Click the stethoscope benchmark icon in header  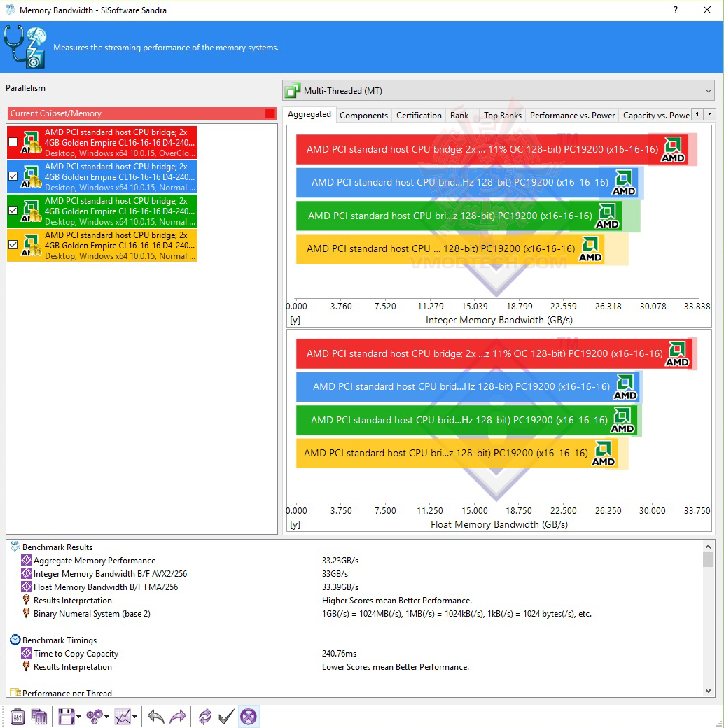25,47
